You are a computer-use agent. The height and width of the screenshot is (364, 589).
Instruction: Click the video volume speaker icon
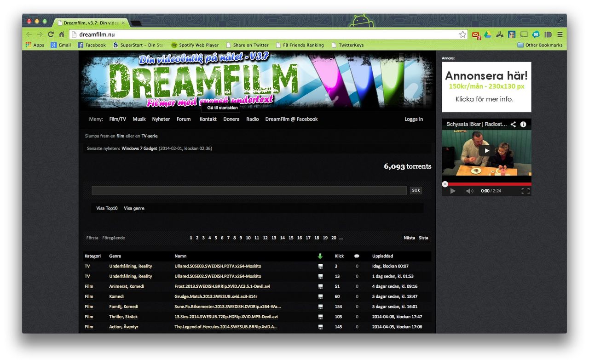[469, 191]
